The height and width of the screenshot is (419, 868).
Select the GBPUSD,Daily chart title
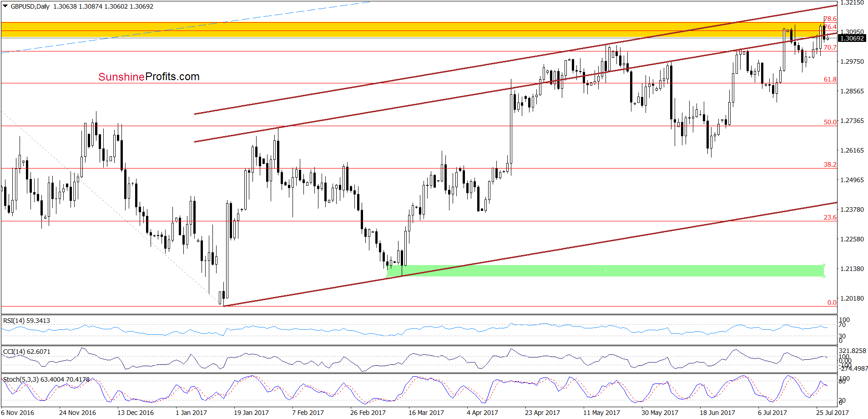[30, 6]
